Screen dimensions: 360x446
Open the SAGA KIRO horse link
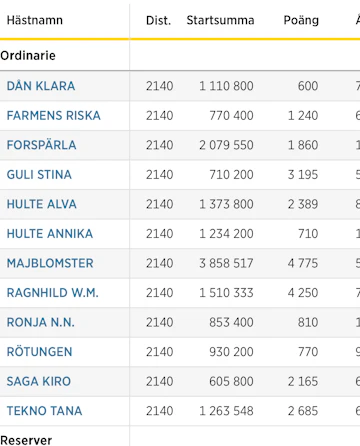tap(39, 381)
